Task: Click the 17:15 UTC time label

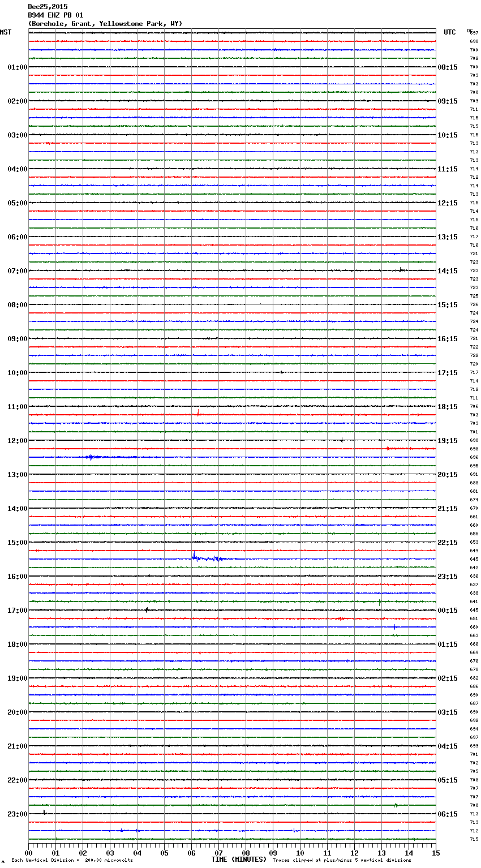Action: click(x=448, y=373)
